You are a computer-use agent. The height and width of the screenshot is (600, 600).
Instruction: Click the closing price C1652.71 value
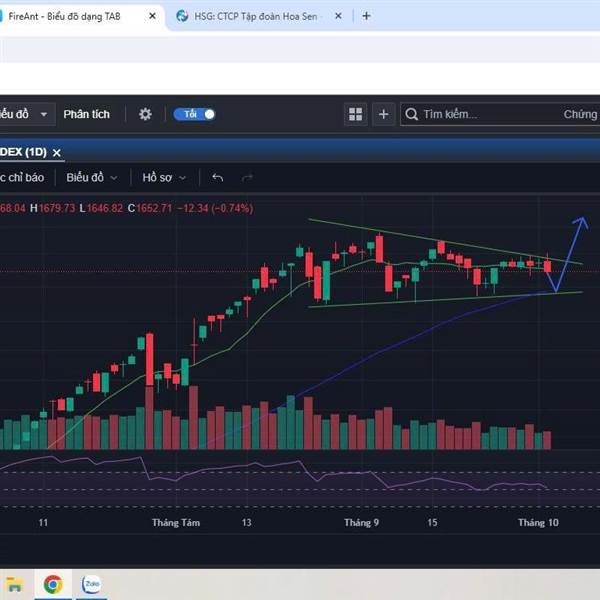pos(150,208)
